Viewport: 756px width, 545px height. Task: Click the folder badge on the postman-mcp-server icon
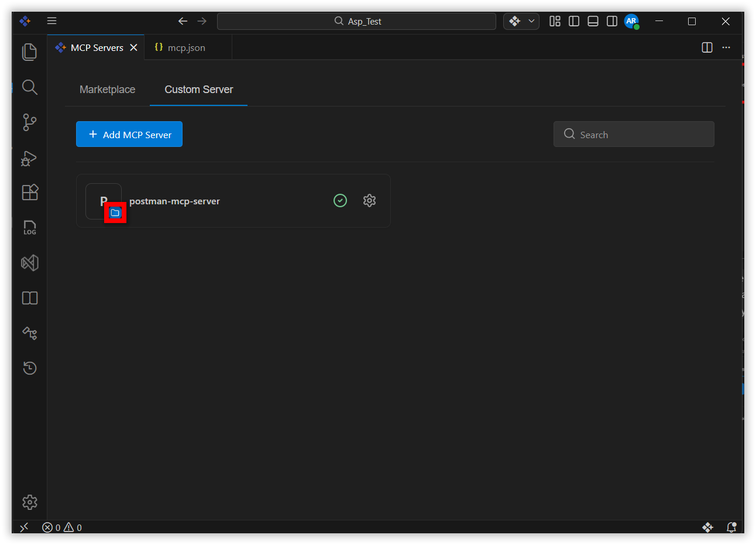pos(115,213)
